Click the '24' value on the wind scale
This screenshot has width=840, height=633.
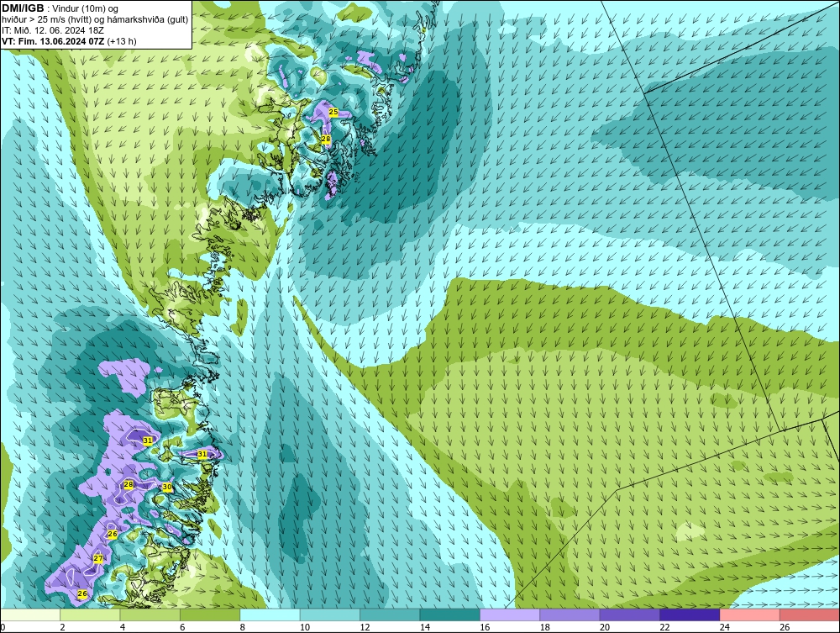point(725,627)
